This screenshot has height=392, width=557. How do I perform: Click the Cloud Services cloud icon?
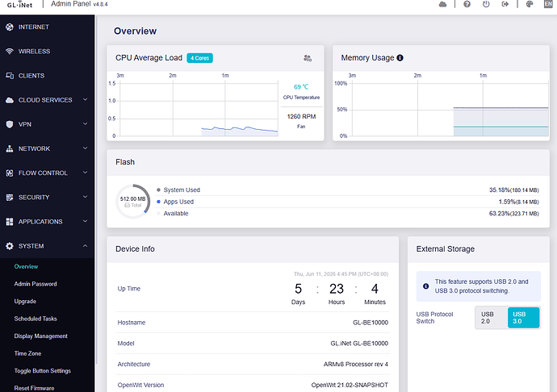point(10,100)
